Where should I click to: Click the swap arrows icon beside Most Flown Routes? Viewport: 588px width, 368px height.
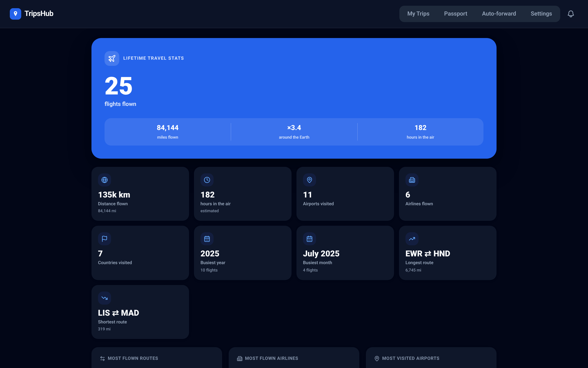tap(102, 358)
